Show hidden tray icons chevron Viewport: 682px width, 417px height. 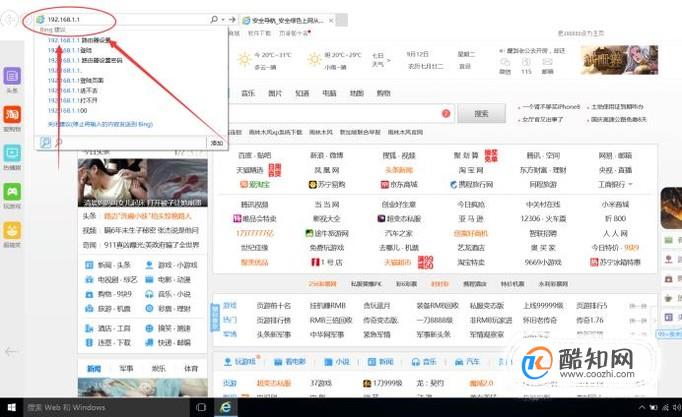[642, 407]
